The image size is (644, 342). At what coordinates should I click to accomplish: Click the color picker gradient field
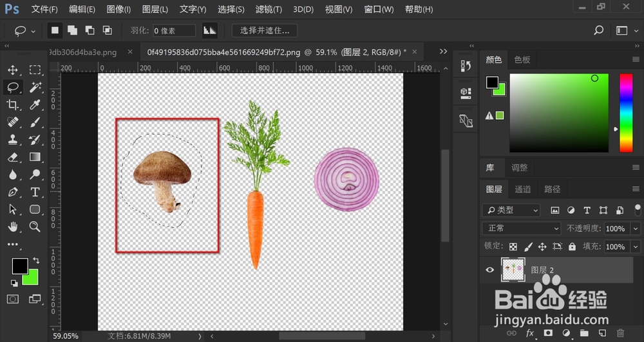coord(559,113)
